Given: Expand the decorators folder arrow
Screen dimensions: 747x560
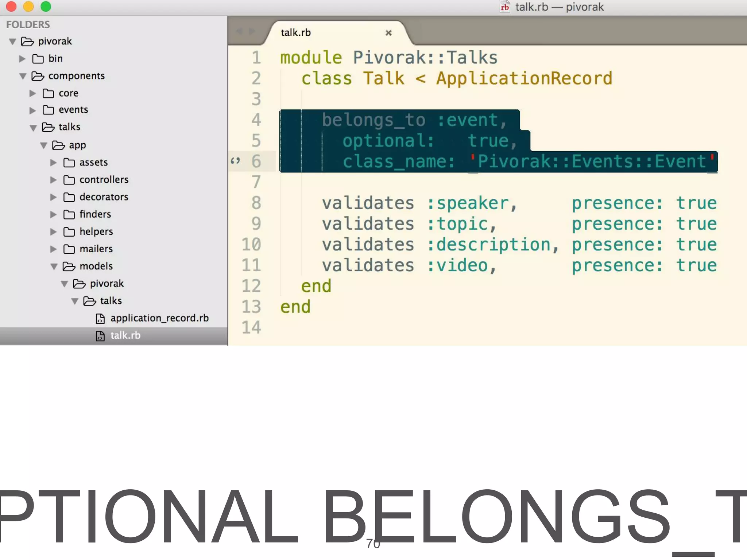Looking at the screenshot, I should [x=54, y=197].
